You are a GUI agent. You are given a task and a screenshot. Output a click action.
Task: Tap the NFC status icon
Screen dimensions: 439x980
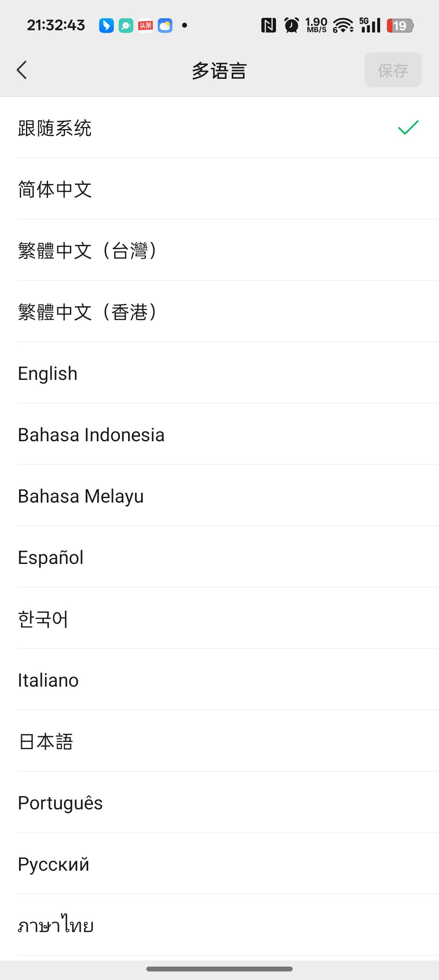point(268,25)
